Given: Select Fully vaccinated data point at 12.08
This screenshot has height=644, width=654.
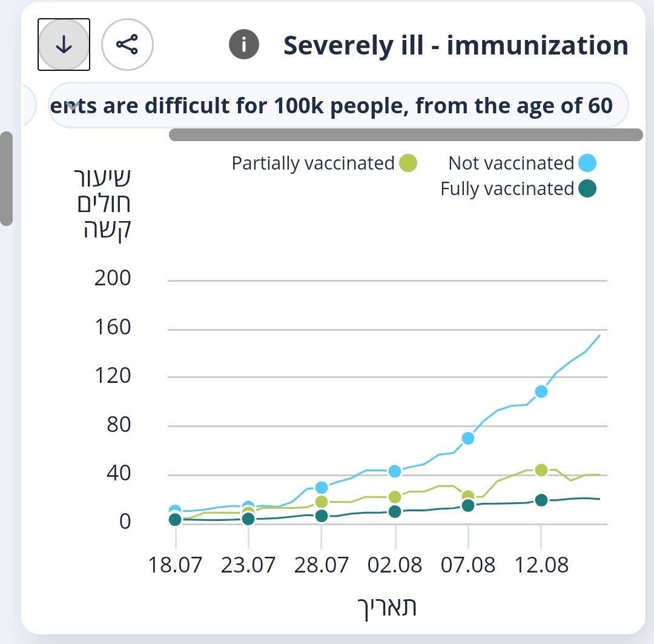Looking at the screenshot, I should pos(541,500).
